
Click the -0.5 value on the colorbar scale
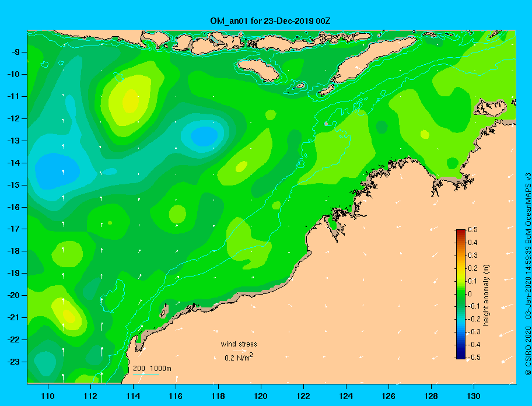pyautogui.click(x=474, y=358)
